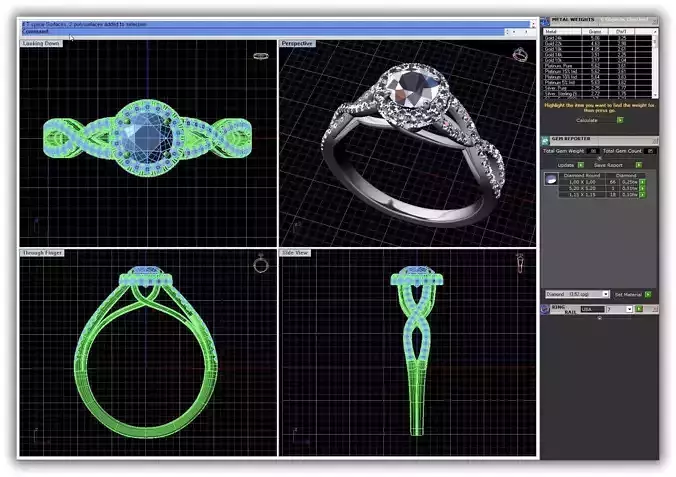
Task: Select the Gold 14k row
Action: click(x=598, y=55)
